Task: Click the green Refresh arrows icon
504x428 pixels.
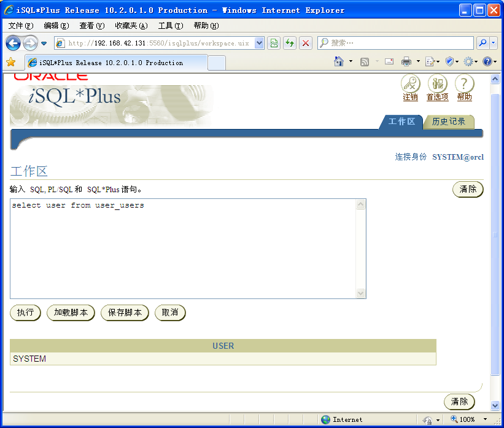Action: tap(290, 43)
